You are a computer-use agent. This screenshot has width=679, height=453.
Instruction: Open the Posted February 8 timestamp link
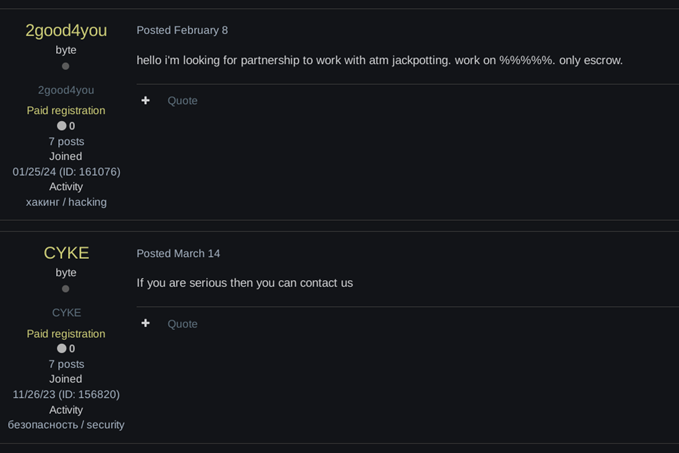click(182, 30)
